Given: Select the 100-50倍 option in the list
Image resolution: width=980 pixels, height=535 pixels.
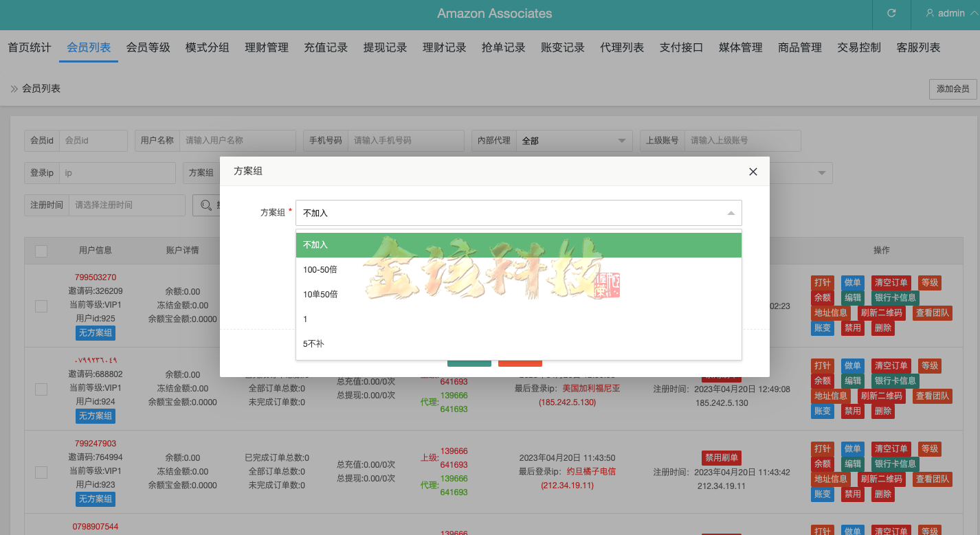Looking at the screenshot, I should tap(322, 269).
